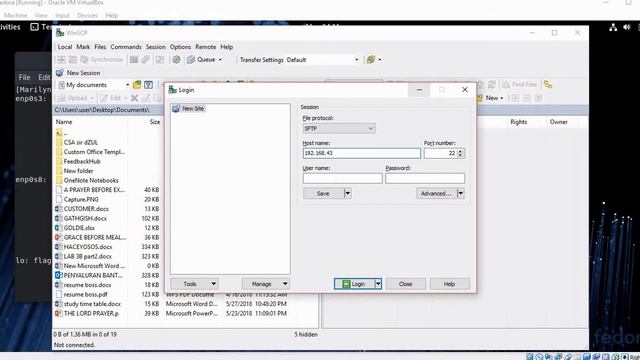The width and height of the screenshot is (640, 360).
Task: Select the GOLDIE.xlsx file
Action: click(x=79, y=228)
